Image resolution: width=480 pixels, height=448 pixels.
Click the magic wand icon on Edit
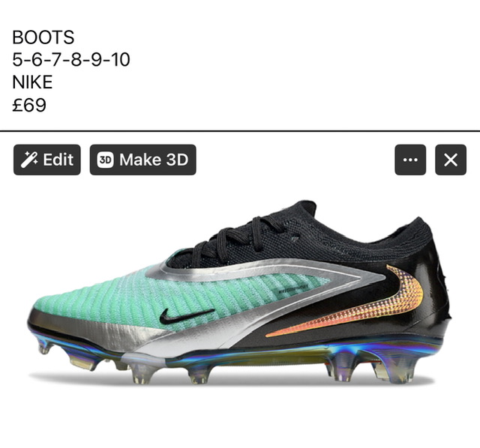coord(29,160)
